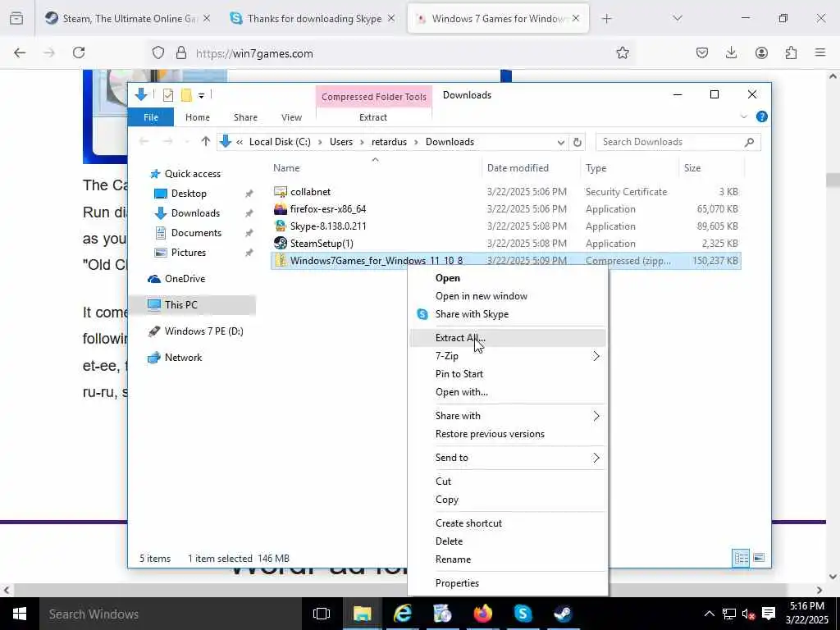This screenshot has width=840, height=630.
Task: Click Local Disk (C:) breadcrumb
Action: click(x=280, y=142)
